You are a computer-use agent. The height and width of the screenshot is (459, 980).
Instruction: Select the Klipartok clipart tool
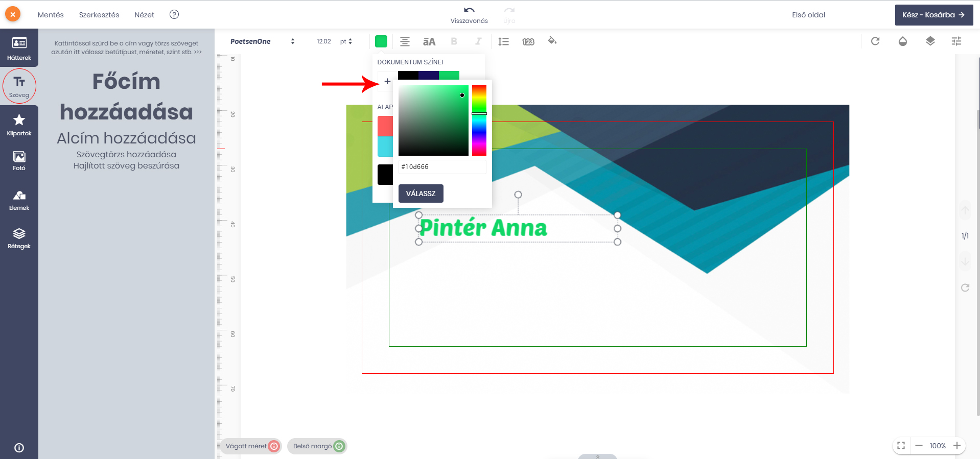19,125
